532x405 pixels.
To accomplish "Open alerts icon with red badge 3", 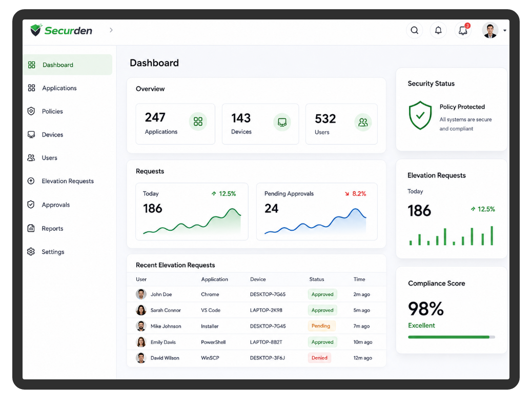I will tap(463, 30).
